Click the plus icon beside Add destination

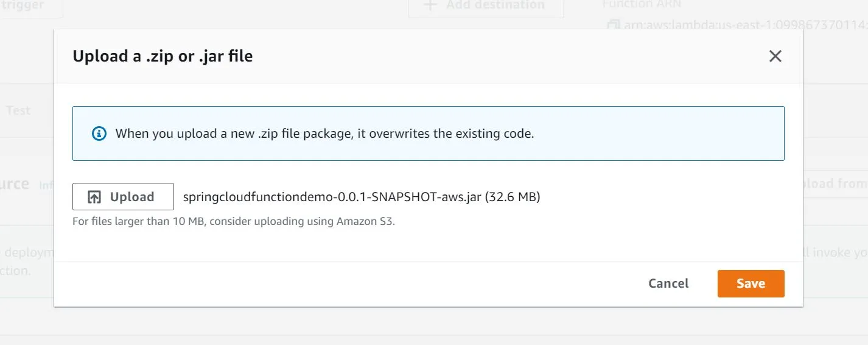(430, 5)
